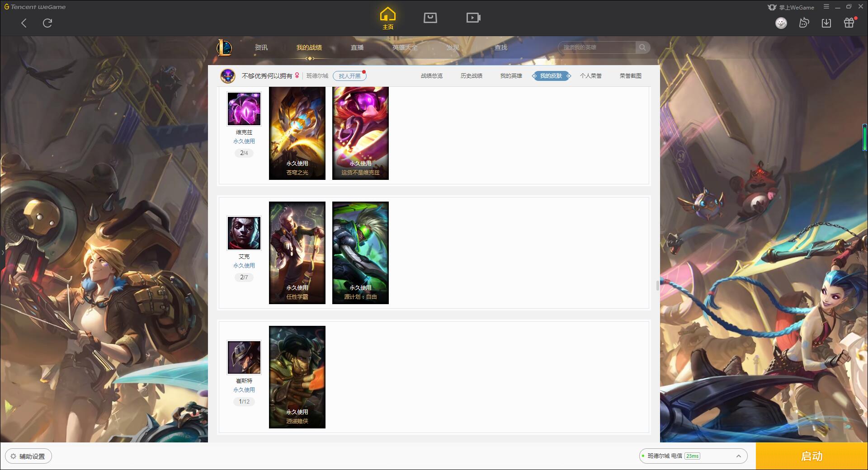Open the 发现 tab
This screenshot has width=868, height=470.
click(x=453, y=47)
